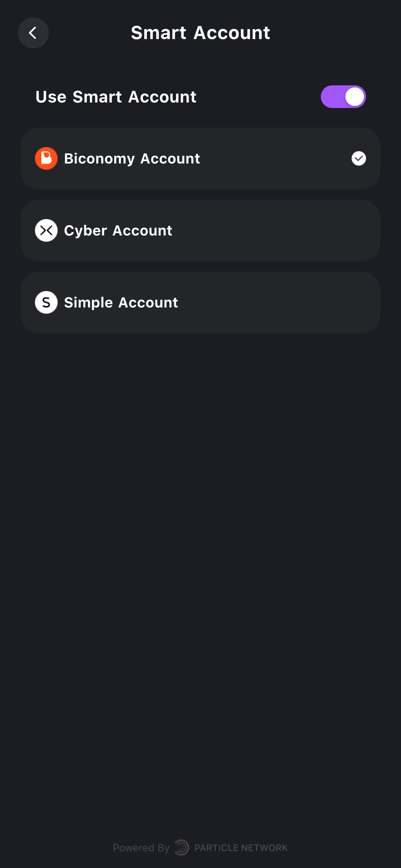Screen dimensions: 401x868
Task: Click the white knob of the toggle
Action: pyautogui.click(x=355, y=97)
